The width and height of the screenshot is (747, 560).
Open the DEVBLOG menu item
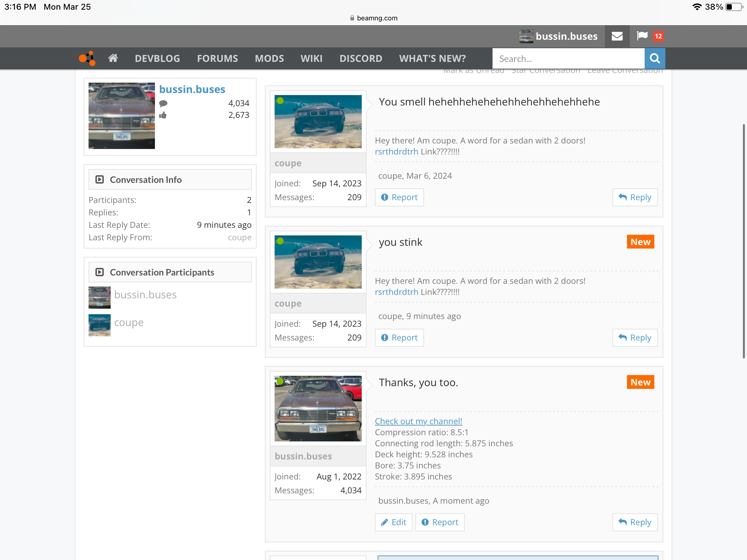(157, 58)
